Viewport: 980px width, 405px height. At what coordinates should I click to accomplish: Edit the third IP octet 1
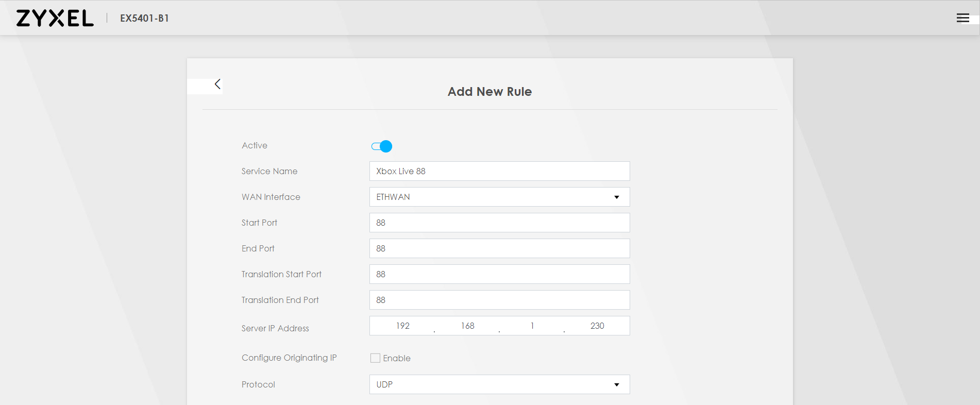click(532, 326)
